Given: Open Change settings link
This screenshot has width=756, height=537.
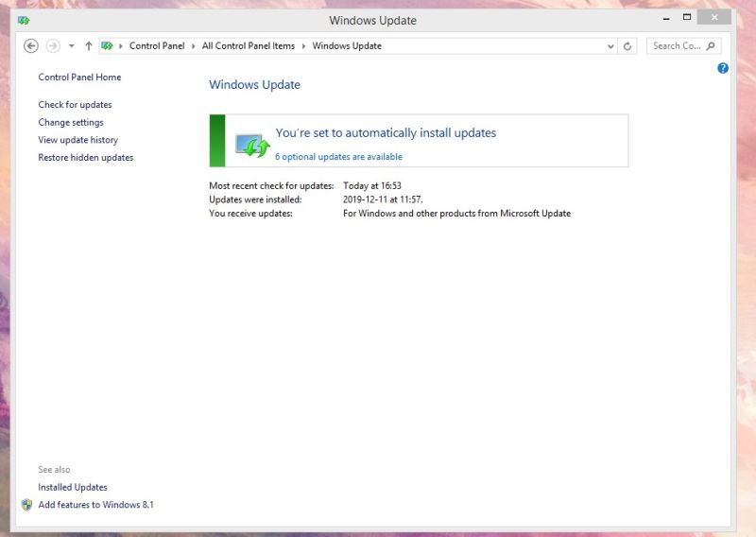Looking at the screenshot, I should [71, 123].
